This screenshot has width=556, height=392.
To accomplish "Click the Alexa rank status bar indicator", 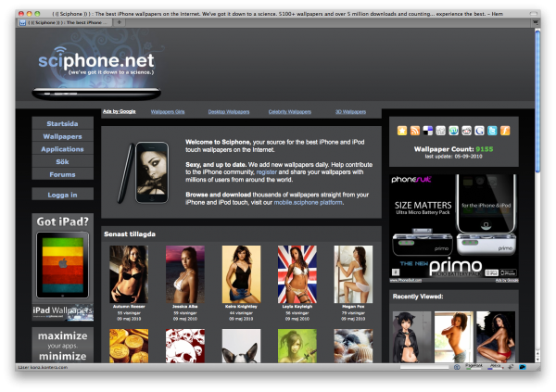I will pos(496,366).
